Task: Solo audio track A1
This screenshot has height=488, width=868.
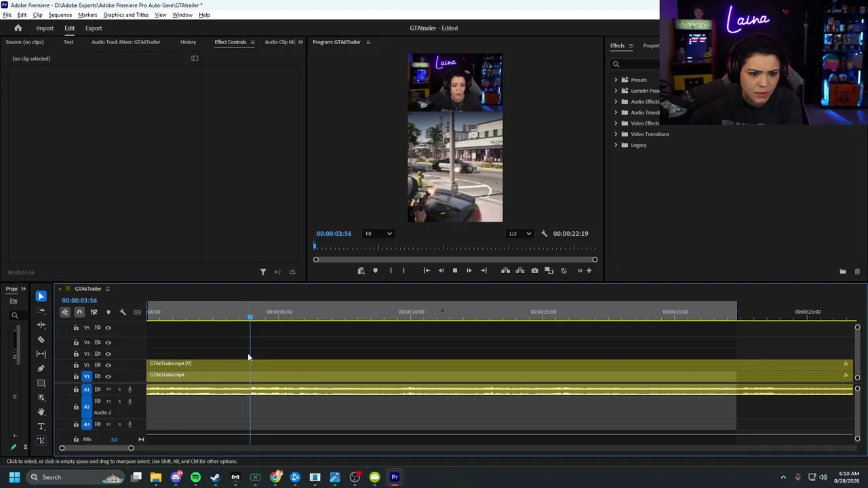Action: tap(119, 390)
